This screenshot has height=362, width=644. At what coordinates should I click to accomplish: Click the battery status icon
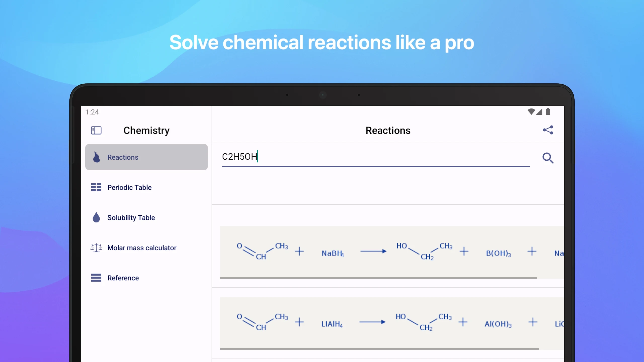tap(548, 112)
